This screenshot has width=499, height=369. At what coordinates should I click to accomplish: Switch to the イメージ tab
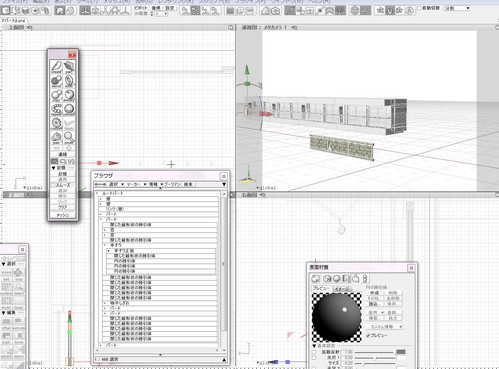tap(342, 289)
